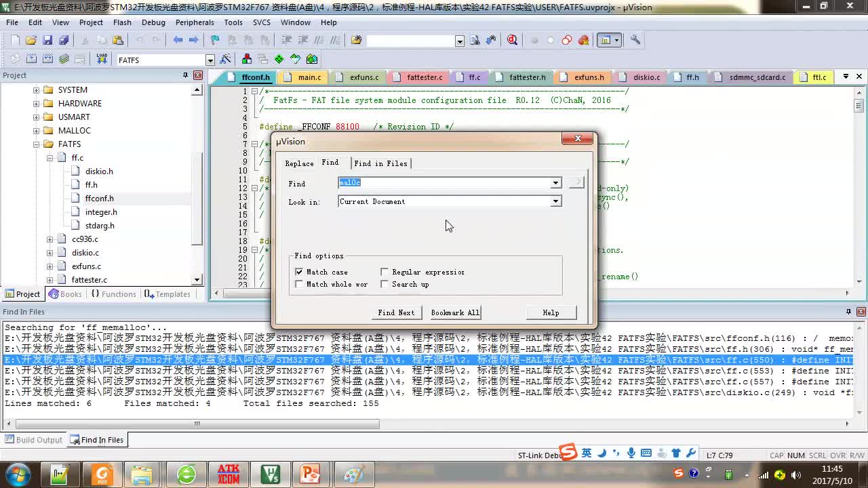868x488 pixels.
Task: Click the Select Software Packs icon
Action: (x=295, y=59)
